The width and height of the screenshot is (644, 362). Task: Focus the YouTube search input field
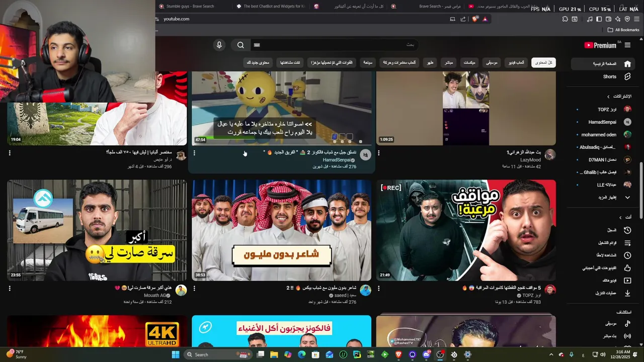coord(335,45)
